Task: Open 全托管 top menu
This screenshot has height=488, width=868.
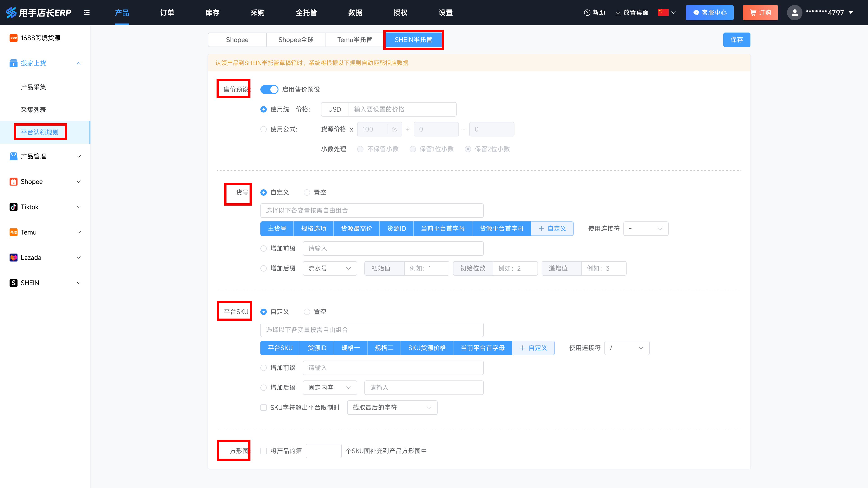Action: point(306,13)
